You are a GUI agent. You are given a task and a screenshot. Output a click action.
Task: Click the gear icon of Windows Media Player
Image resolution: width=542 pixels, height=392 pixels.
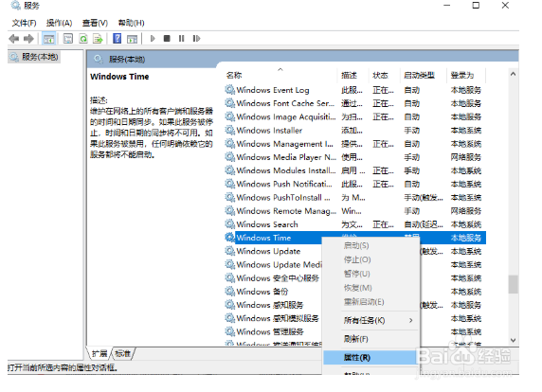[x=230, y=157]
